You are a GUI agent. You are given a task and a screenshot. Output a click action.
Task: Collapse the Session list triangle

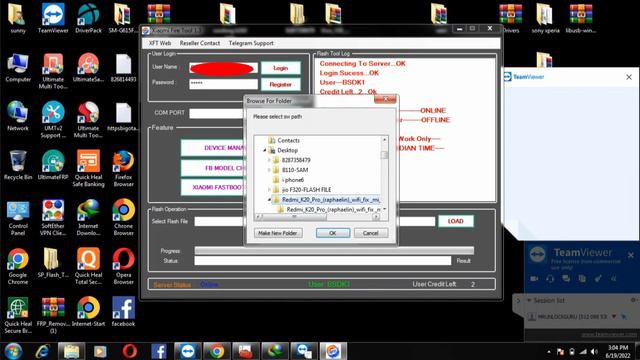click(x=529, y=300)
